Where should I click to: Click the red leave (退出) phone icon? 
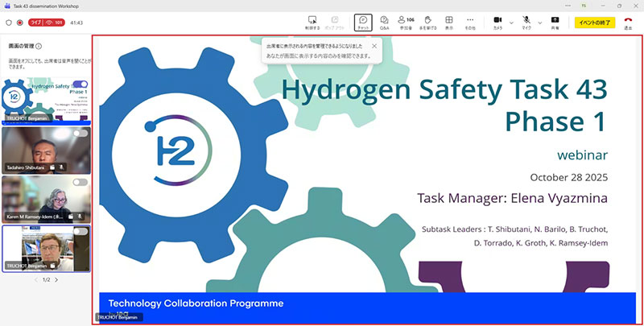point(628,20)
